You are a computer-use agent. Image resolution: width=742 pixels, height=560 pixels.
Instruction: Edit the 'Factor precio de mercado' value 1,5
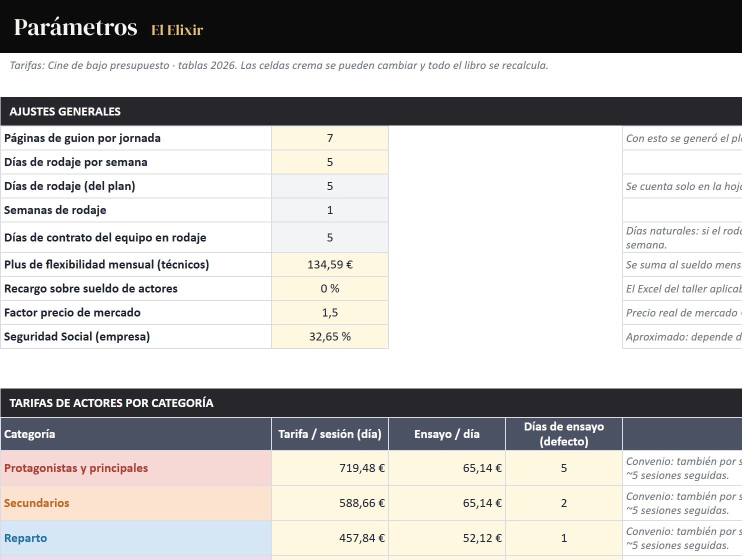coord(330,312)
